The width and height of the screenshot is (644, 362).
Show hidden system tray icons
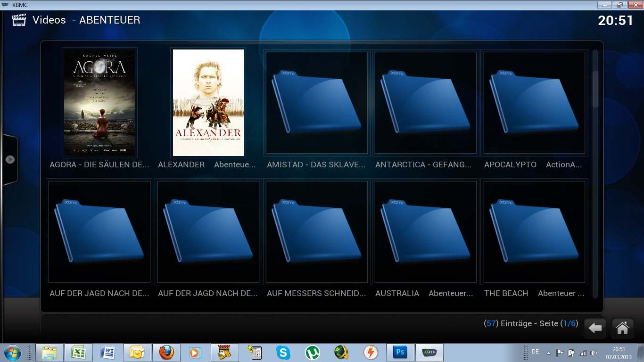548,353
